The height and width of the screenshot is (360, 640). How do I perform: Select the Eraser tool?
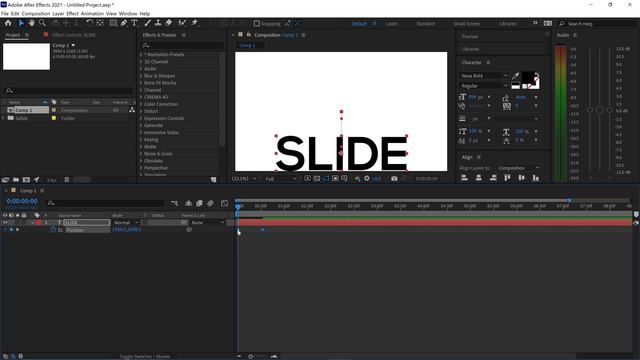pyautogui.click(x=169, y=23)
